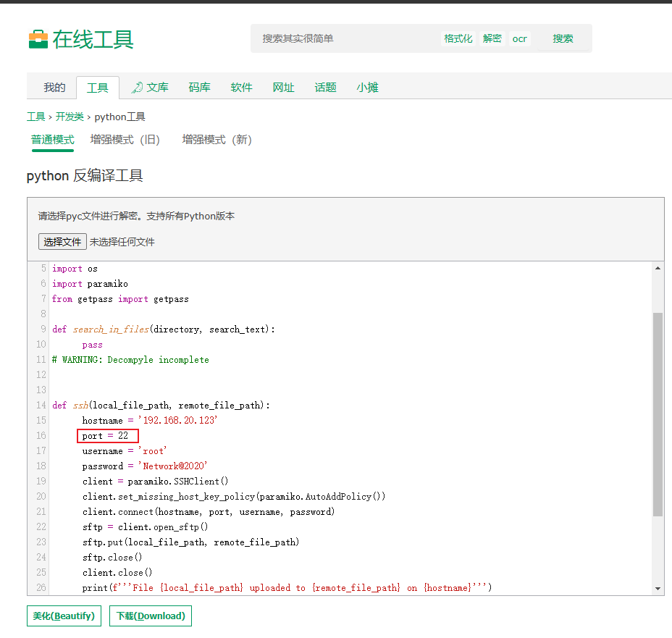Open the 开发类 breadcrumb link
Viewport: 672px width, 638px height.
(70, 116)
